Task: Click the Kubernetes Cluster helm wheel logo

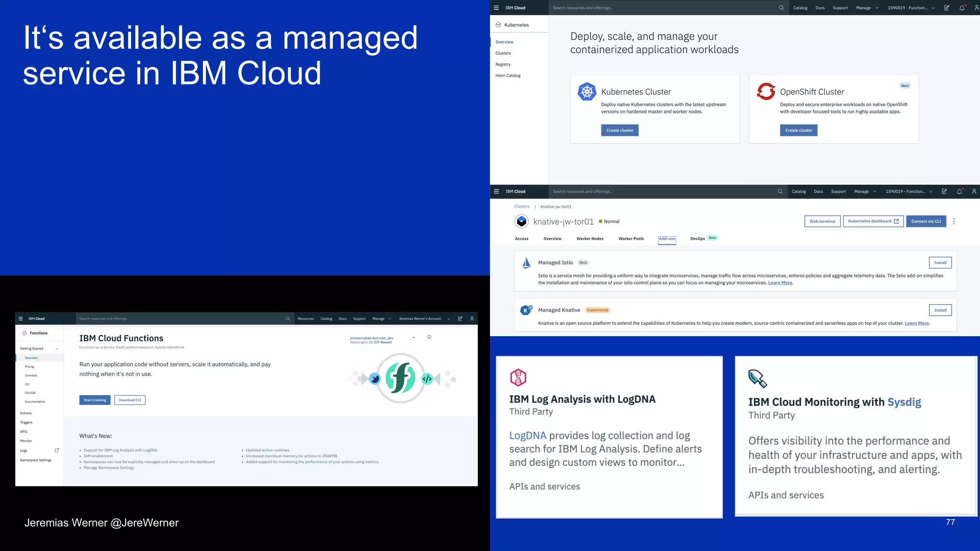Action: (x=587, y=91)
